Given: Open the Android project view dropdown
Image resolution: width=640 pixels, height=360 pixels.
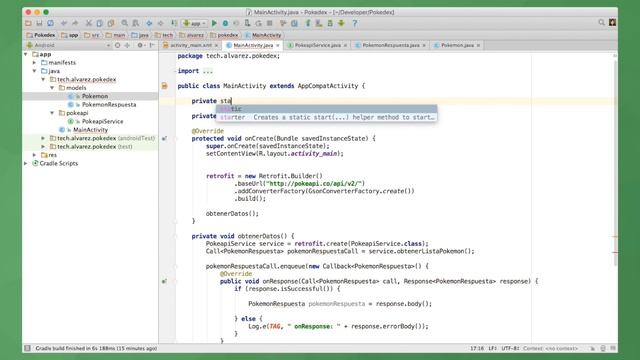Looking at the screenshot, I should click(68, 45).
